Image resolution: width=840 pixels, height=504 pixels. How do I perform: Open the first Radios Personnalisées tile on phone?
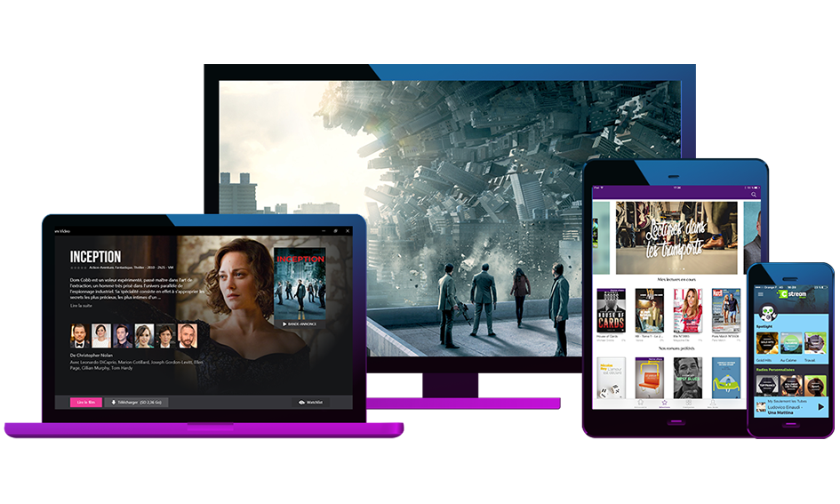pyautogui.click(x=766, y=385)
